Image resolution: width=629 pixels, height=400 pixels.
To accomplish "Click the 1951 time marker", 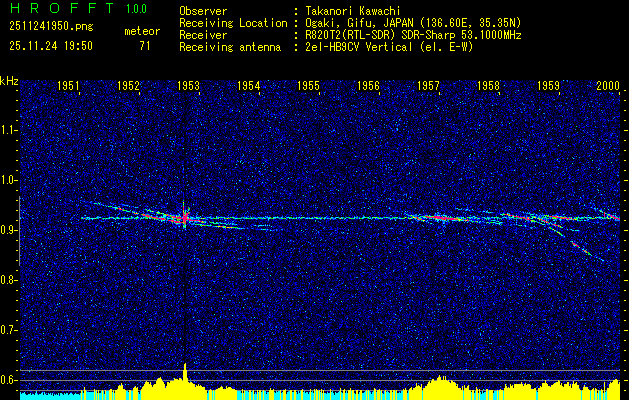I will 68,85.
